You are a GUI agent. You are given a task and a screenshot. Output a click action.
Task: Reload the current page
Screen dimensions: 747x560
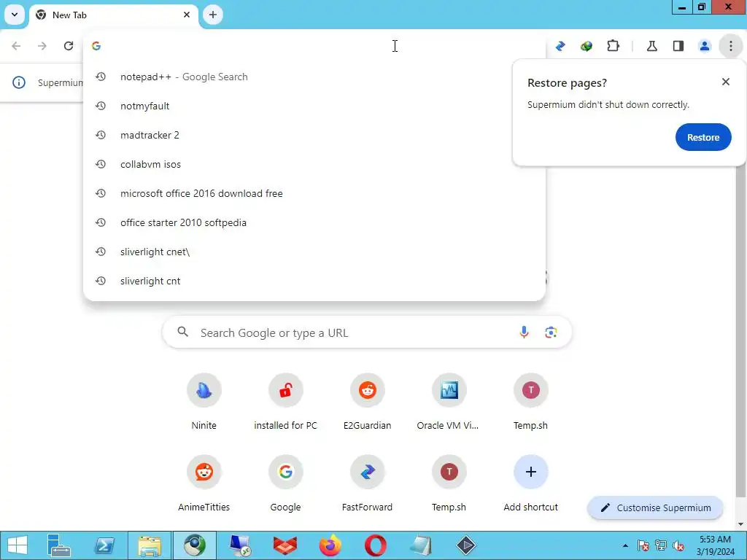coord(69,46)
